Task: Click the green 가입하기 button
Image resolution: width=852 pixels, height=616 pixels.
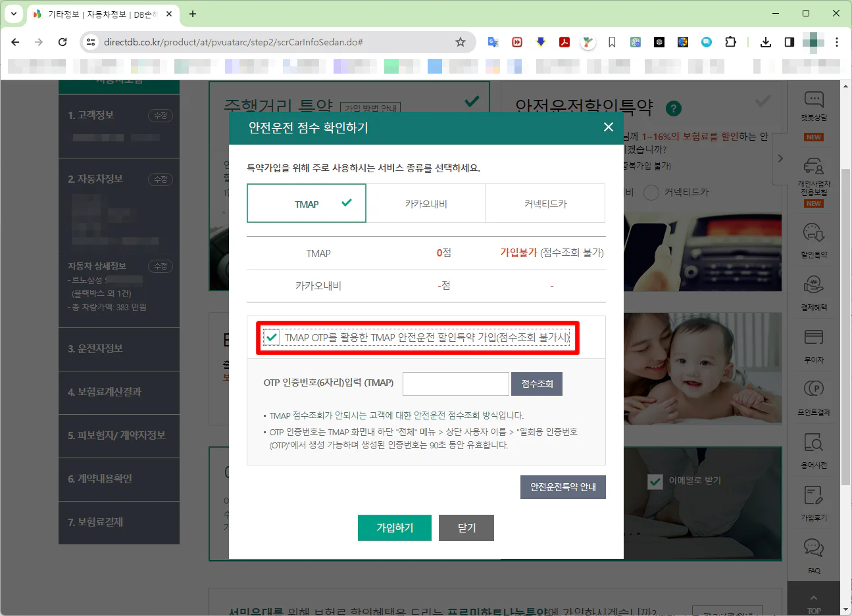Action: point(395,528)
